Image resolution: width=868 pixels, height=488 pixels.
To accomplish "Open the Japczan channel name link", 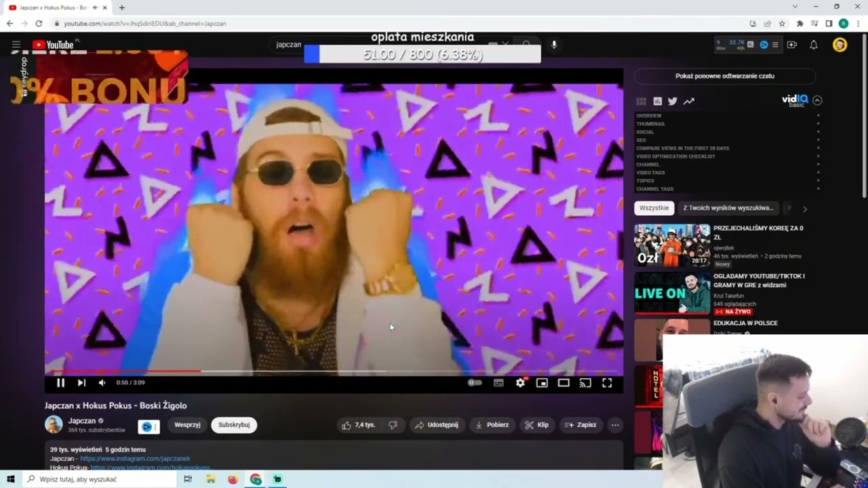I will pyautogui.click(x=82, y=421).
